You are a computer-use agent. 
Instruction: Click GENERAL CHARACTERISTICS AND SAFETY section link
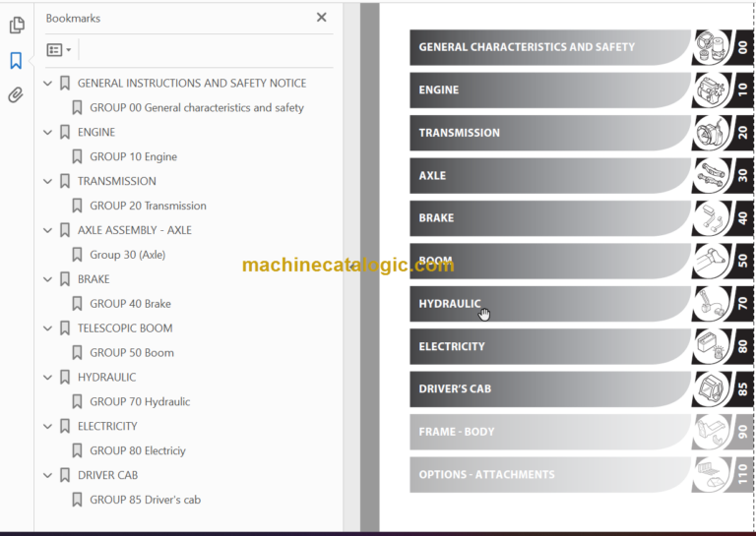coord(550,47)
